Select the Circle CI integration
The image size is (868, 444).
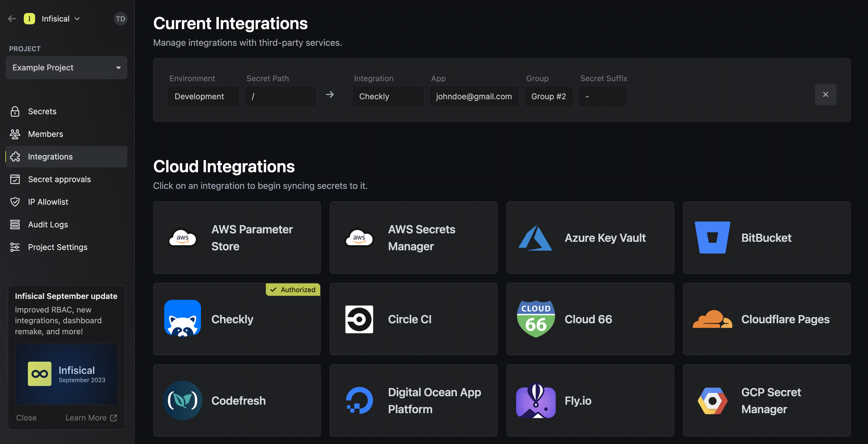[413, 319]
